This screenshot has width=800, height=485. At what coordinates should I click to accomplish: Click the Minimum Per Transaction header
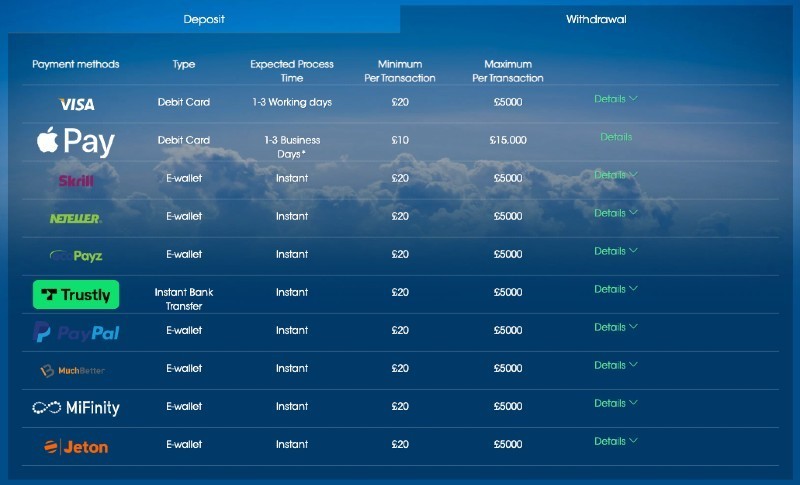(399, 71)
